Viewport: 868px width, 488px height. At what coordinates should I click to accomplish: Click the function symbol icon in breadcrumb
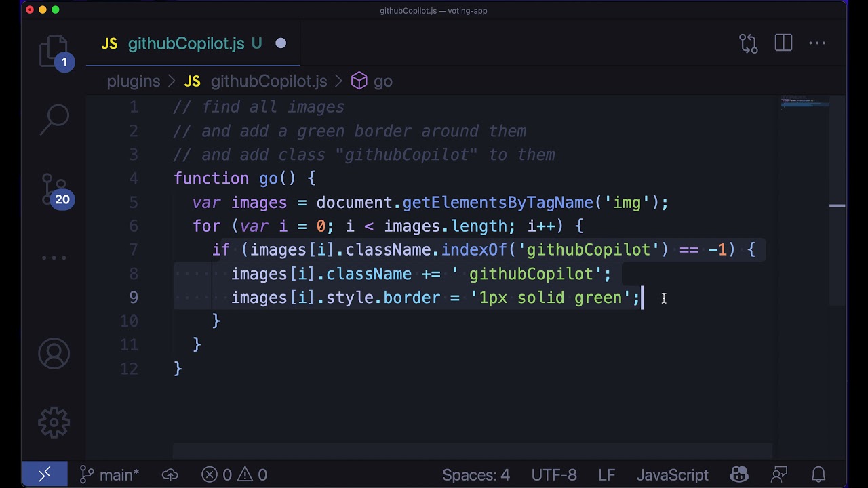point(359,81)
